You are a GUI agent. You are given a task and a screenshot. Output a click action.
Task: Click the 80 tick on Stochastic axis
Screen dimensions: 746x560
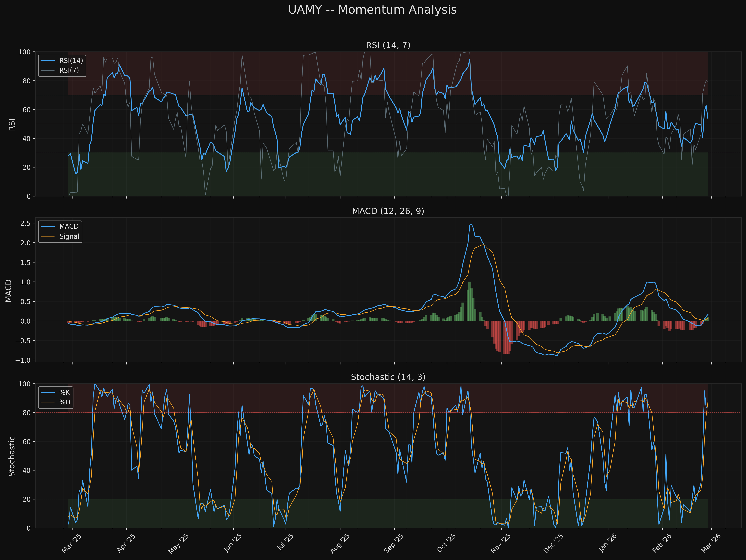coord(27,413)
